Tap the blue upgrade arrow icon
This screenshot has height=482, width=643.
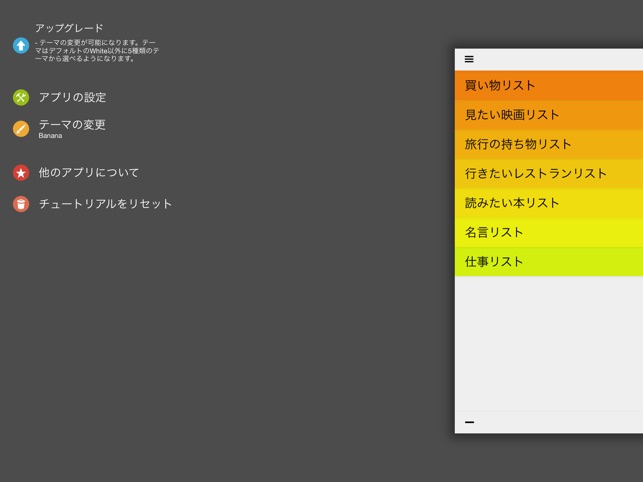click(x=21, y=45)
